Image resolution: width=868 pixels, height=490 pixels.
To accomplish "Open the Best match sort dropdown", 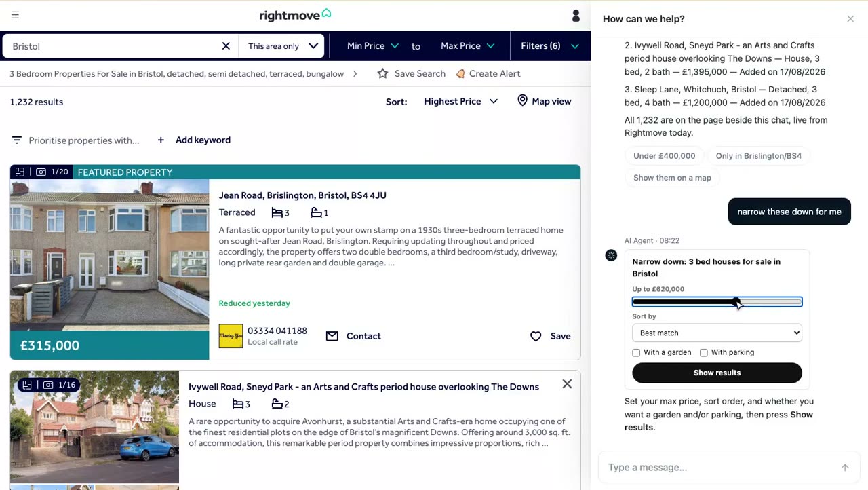I will point(717,333).
